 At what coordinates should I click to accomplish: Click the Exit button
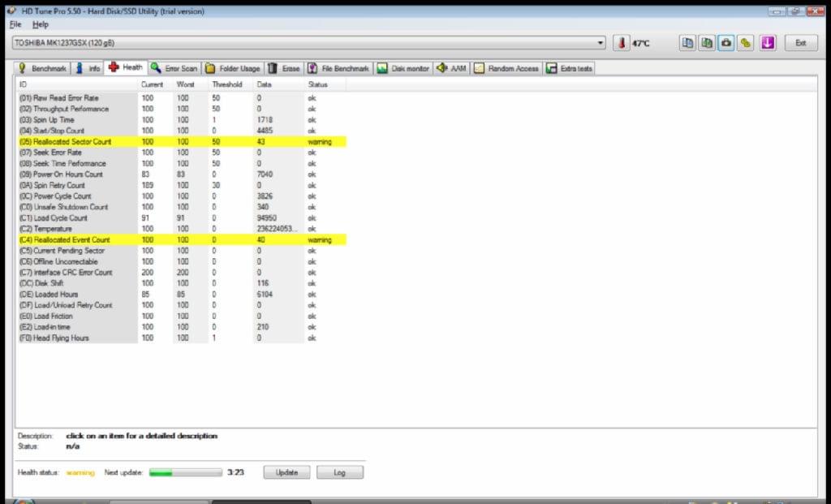[801, 43]
